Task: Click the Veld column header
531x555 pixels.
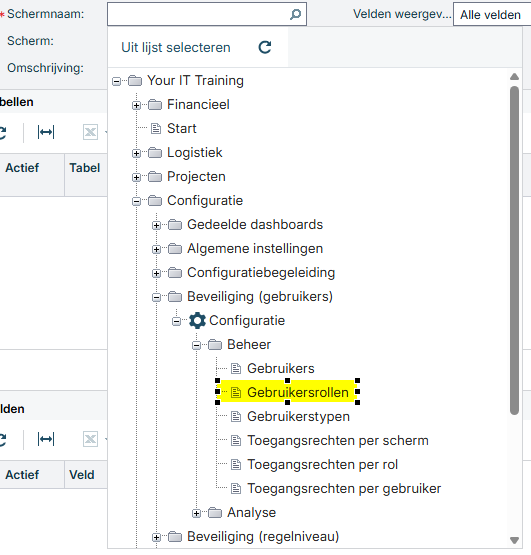Action: (82, 475)
